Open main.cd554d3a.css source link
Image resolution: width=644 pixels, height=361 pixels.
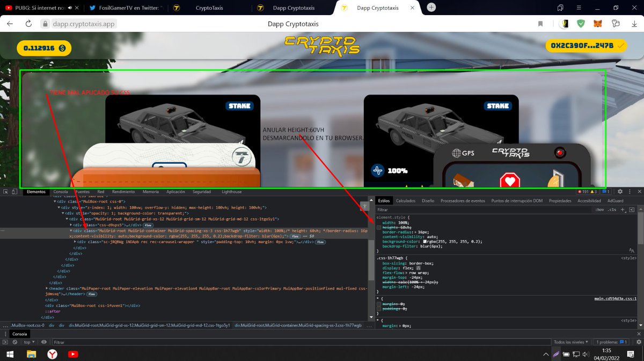[615, 299]
